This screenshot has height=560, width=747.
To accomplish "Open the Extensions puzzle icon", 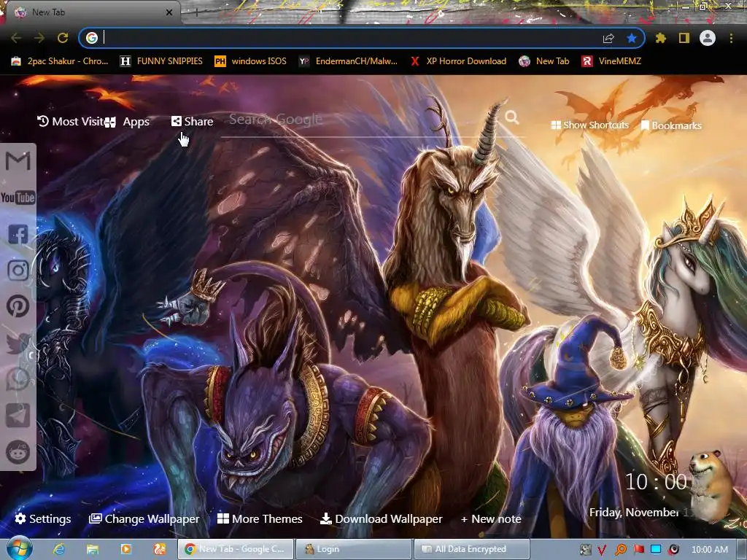I will point(660,38).
